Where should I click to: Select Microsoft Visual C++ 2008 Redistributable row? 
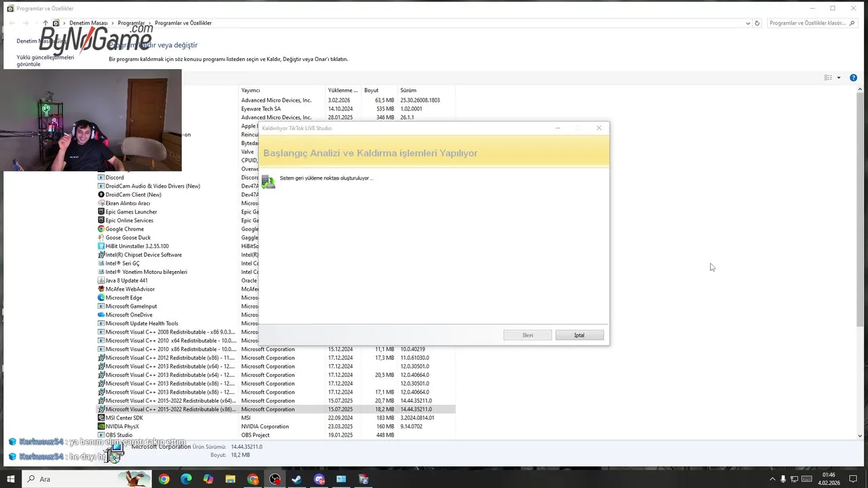pyautogui.click(x=276, y=332)
